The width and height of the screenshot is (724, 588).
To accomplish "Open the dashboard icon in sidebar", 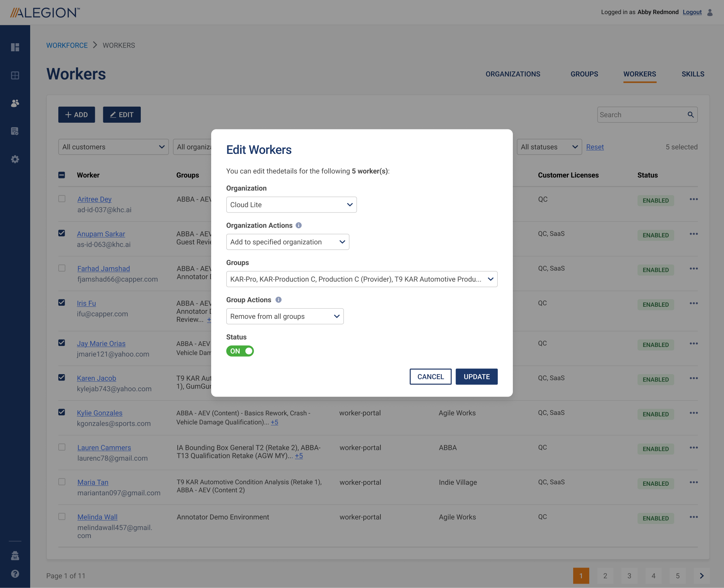I will click(x=15, y=47).
